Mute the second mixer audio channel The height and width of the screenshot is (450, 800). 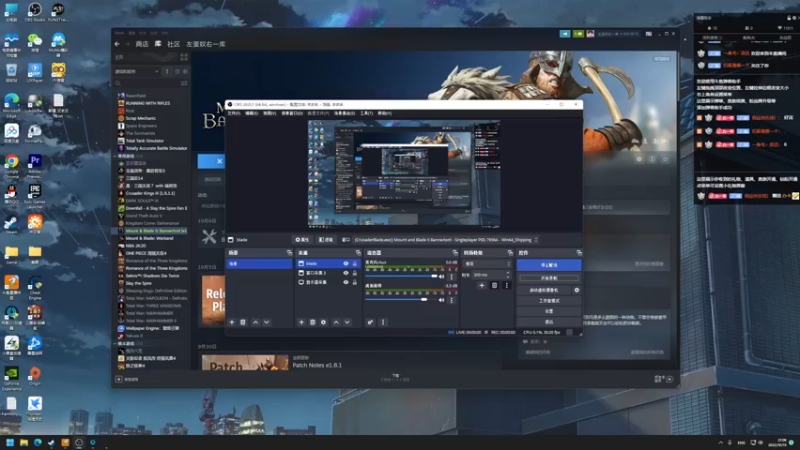(441, 300)
